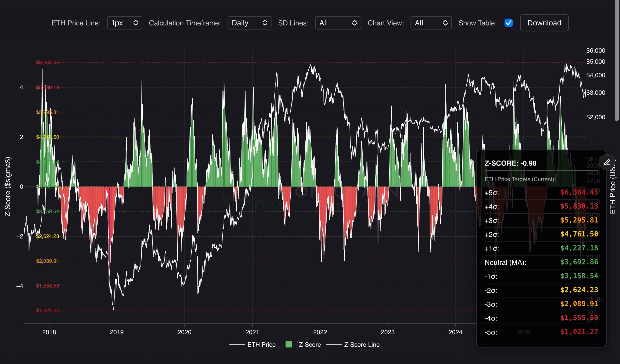620x364 pixels.
Task: Click the $2,089.91 SD line label on chart
Action: tap(48, 261)
